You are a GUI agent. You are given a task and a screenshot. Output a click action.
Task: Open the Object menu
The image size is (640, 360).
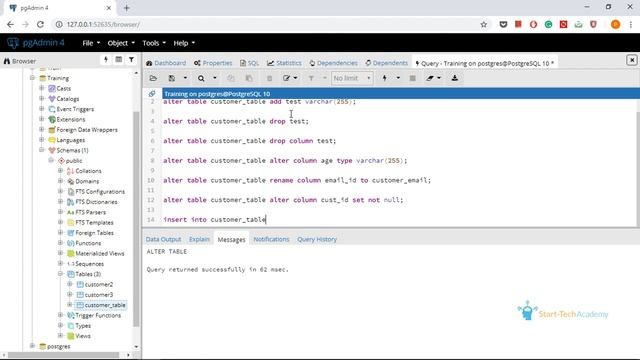coord(121,43)
